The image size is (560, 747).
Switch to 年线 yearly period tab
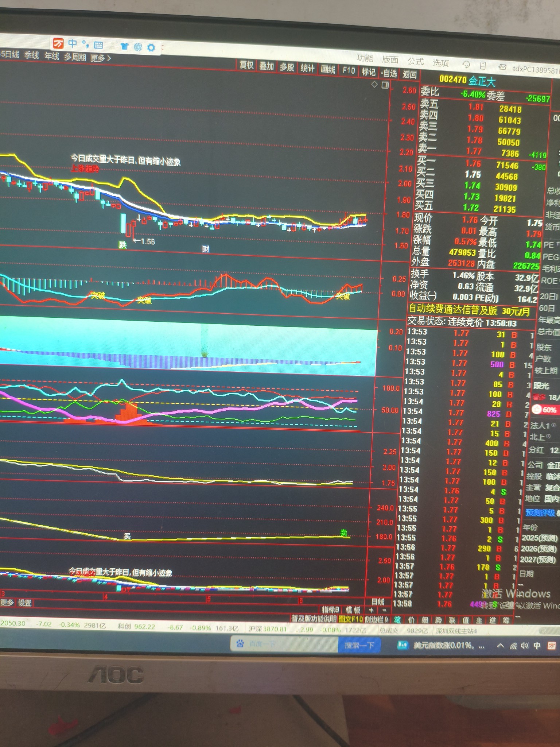[x=51, y=56]
